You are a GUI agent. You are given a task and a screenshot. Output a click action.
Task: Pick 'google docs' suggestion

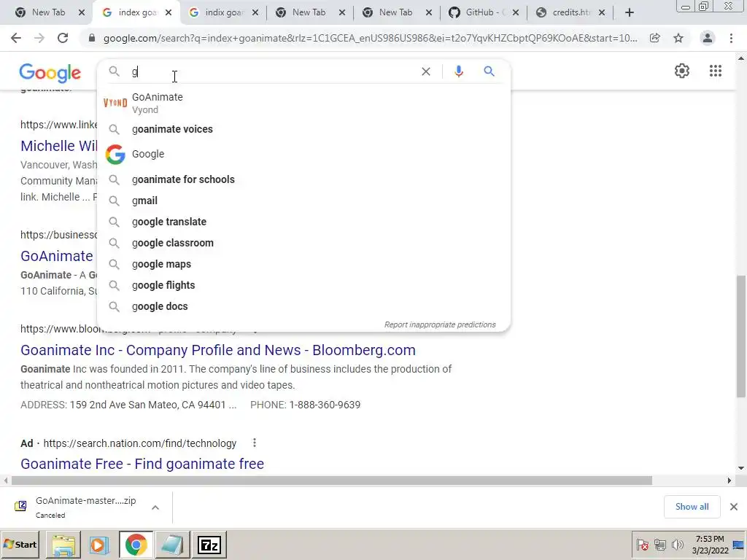304,306
